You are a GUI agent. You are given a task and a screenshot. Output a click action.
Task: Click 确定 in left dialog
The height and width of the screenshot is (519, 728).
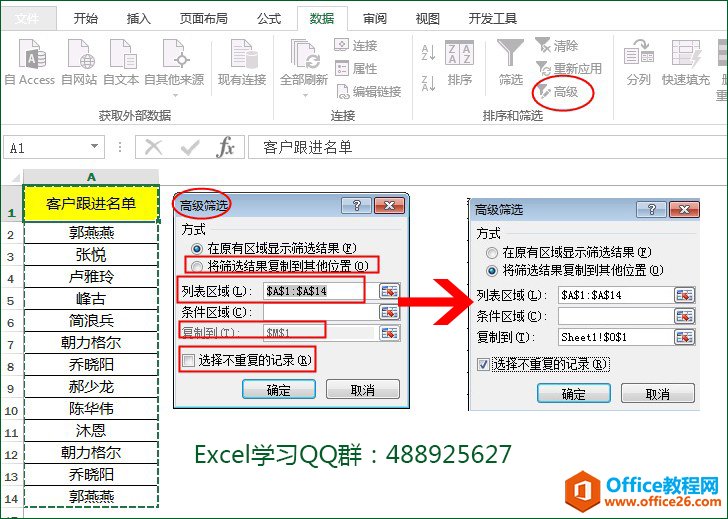[x=279, y=389]
